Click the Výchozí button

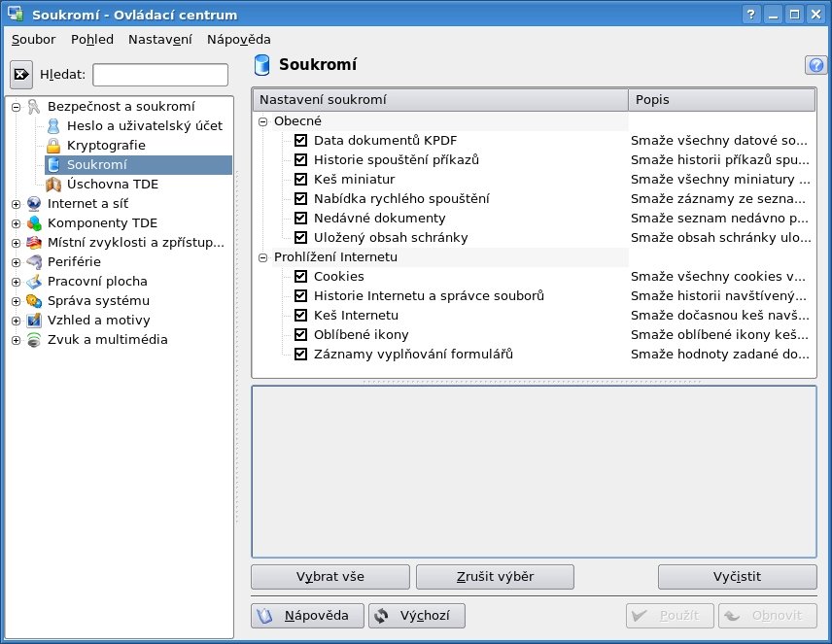[x=417, y=616]
